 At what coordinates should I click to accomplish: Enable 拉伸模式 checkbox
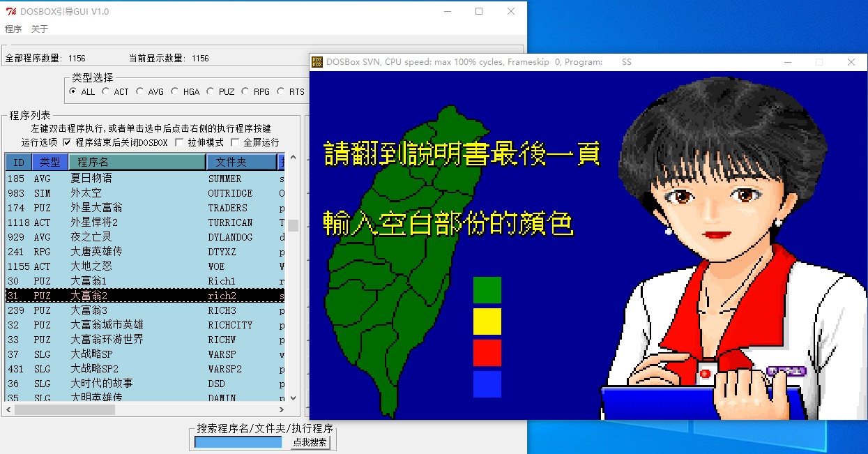click(179, 142)
